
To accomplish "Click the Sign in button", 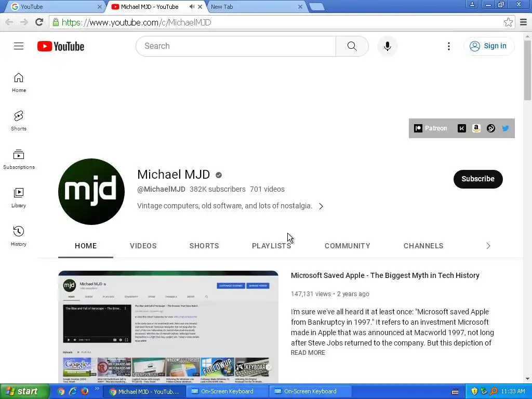I will 488,46.
